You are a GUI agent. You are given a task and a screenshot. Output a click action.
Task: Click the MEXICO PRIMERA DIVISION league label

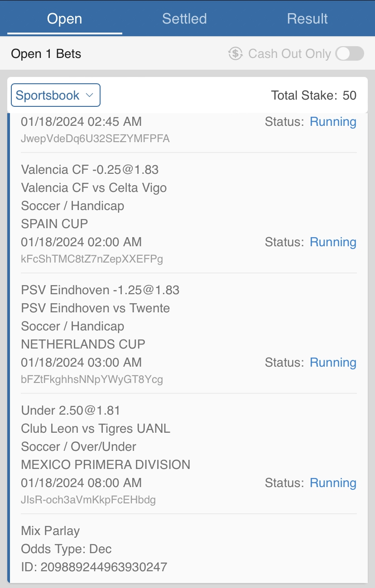(x=106, y=465)
